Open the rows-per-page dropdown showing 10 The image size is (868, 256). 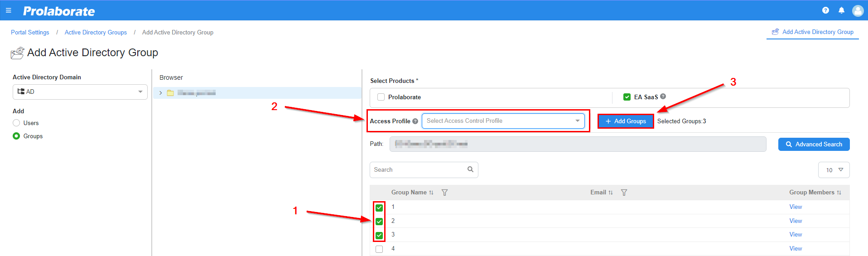pyautogui.click(x=834, y=170)
